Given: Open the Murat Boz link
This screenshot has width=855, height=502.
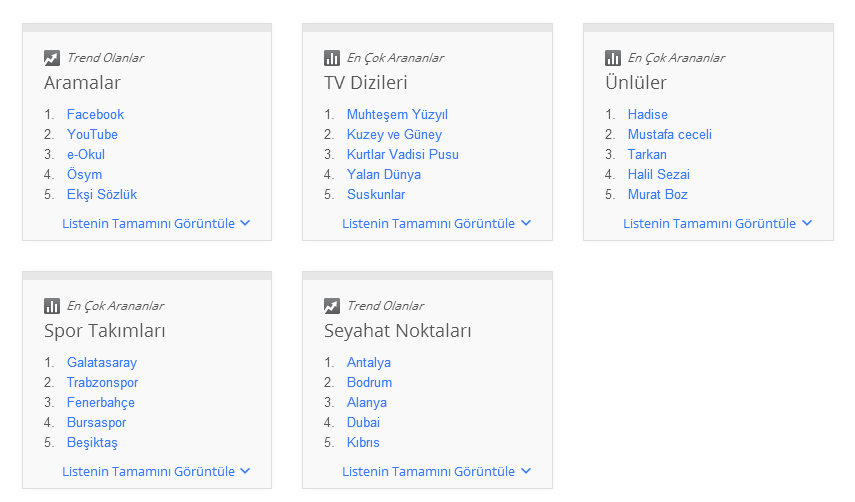Looking at the screenshot, I should (x=657, y=194).
